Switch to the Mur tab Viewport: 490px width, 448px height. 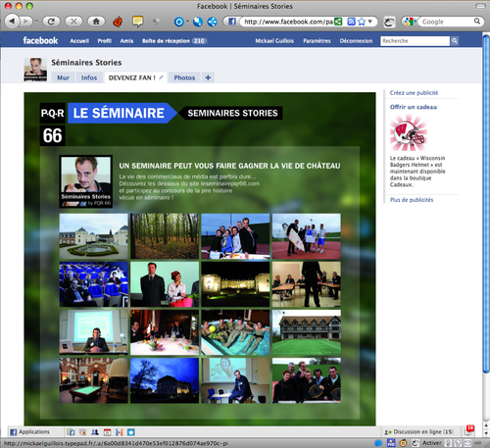[63, 77]
